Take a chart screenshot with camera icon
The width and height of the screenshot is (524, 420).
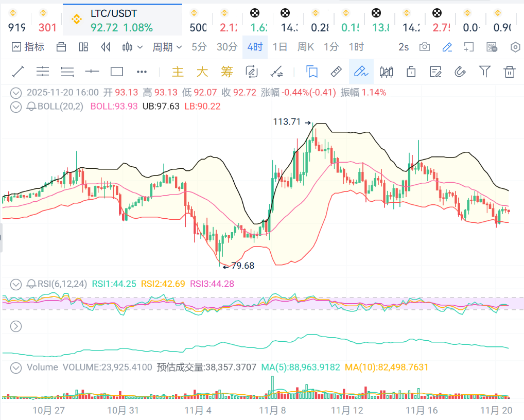tap(425, 47)
